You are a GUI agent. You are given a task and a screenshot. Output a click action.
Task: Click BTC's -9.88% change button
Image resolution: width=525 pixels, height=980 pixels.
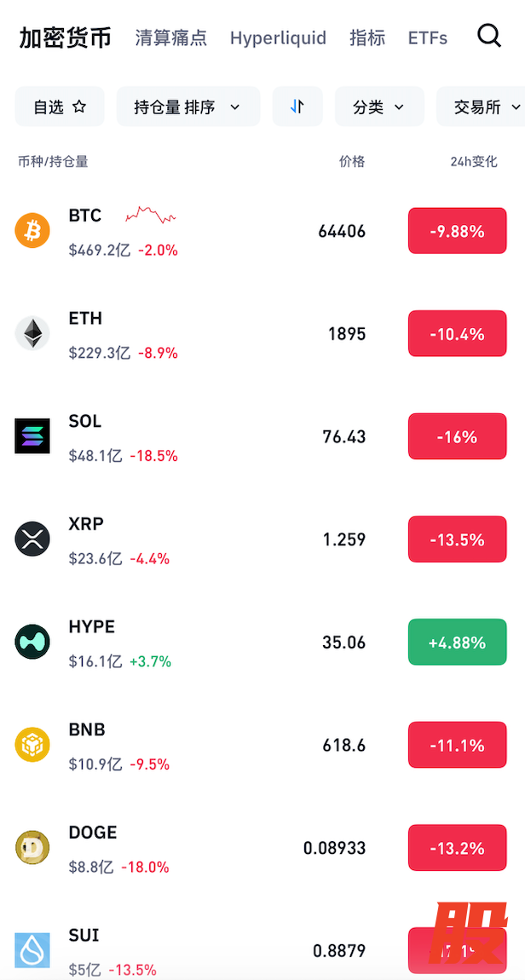tap(457, 230)
